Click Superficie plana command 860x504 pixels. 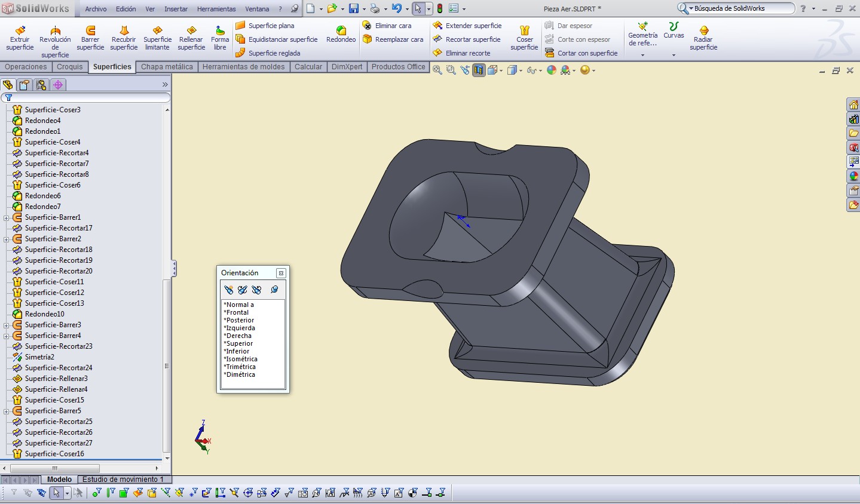[265, 26]
